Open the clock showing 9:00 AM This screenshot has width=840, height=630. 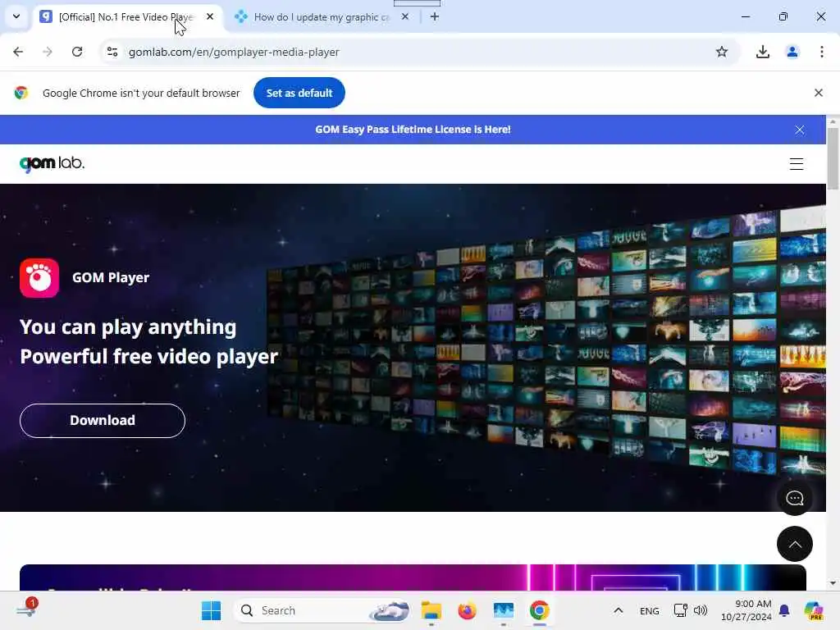pyautogui.click(x=746, y=610)
